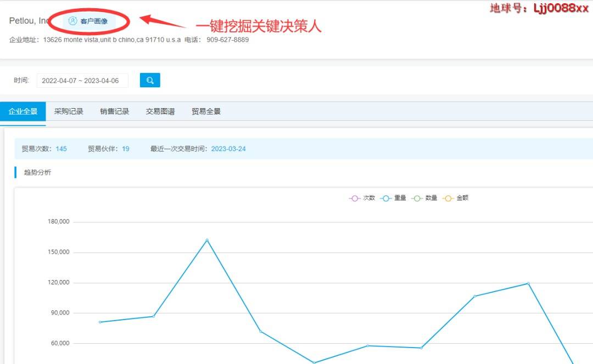View the 贸易全景 tab
The height and width of the screenshot is (364, 593).
[206, 111]
